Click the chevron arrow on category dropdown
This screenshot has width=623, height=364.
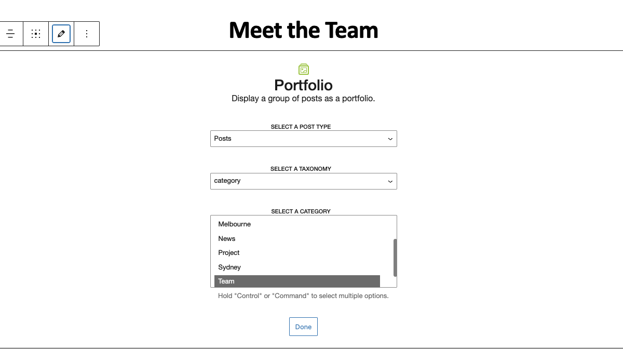(x=390, y=181)
